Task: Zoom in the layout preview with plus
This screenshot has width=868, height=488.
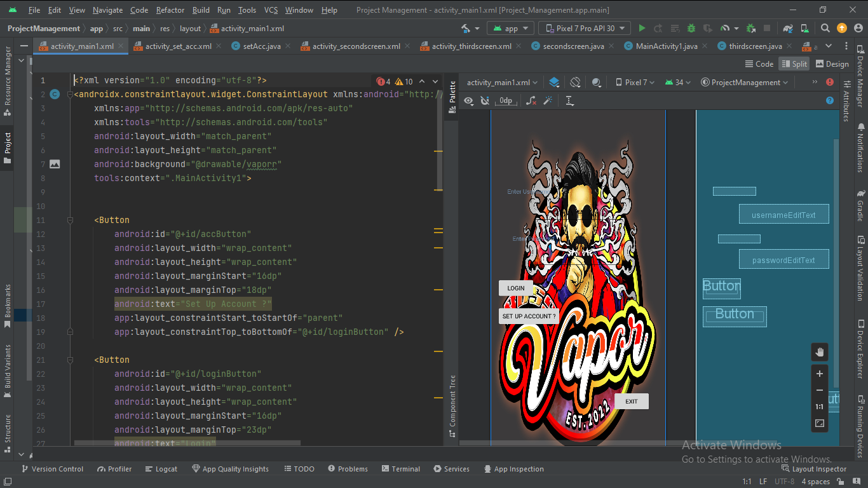Action: 820,374
